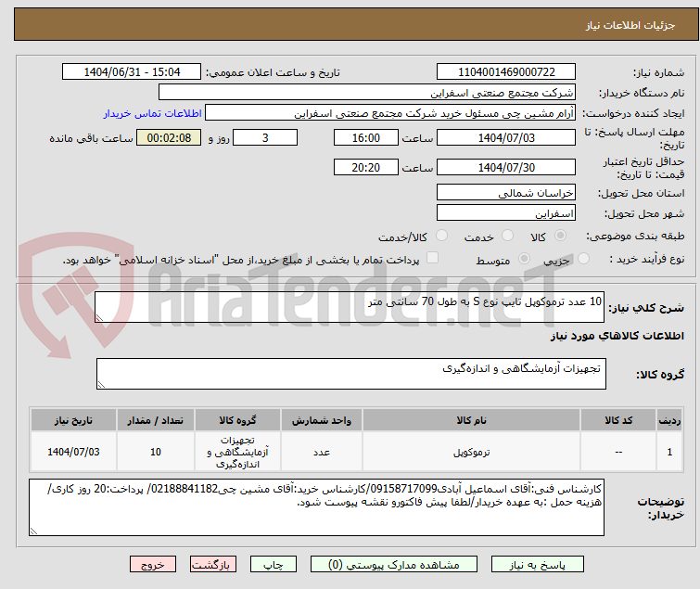Select the جزیی purchase type radio
The height and width of the screenshot is (589, 700).
583,258
